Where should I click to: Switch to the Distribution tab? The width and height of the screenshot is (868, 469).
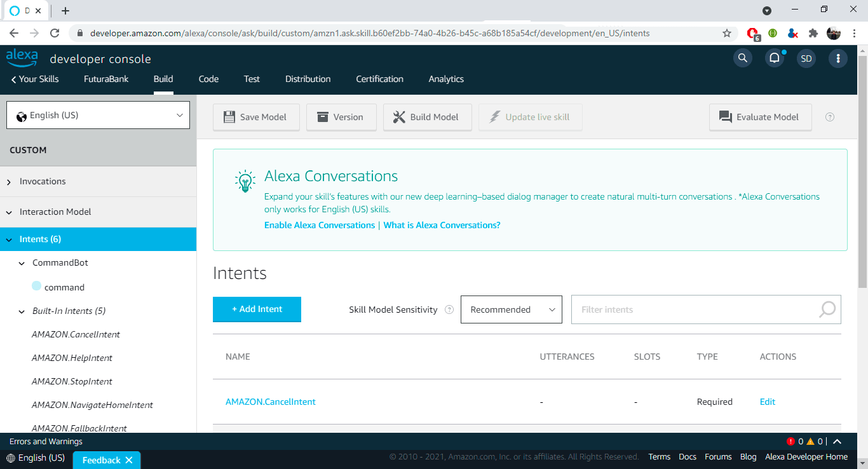[308, 79]
